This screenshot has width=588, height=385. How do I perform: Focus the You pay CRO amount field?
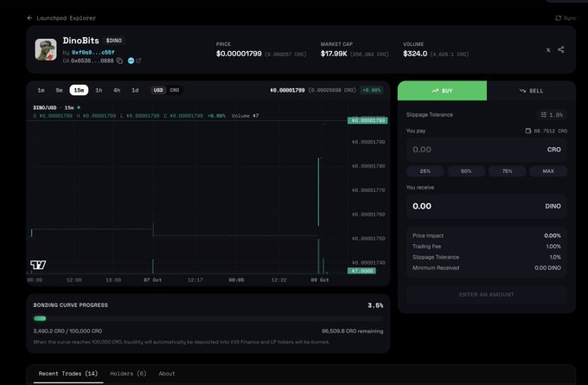tap(486, 150)
